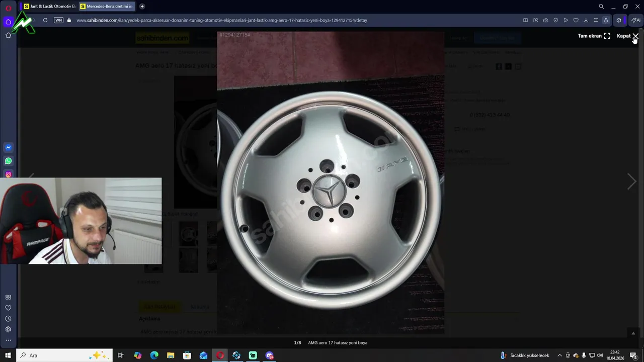The image size is (644, 362).
Task: Open Opera home workspace icon in sidebar
Action: (8, 22)
